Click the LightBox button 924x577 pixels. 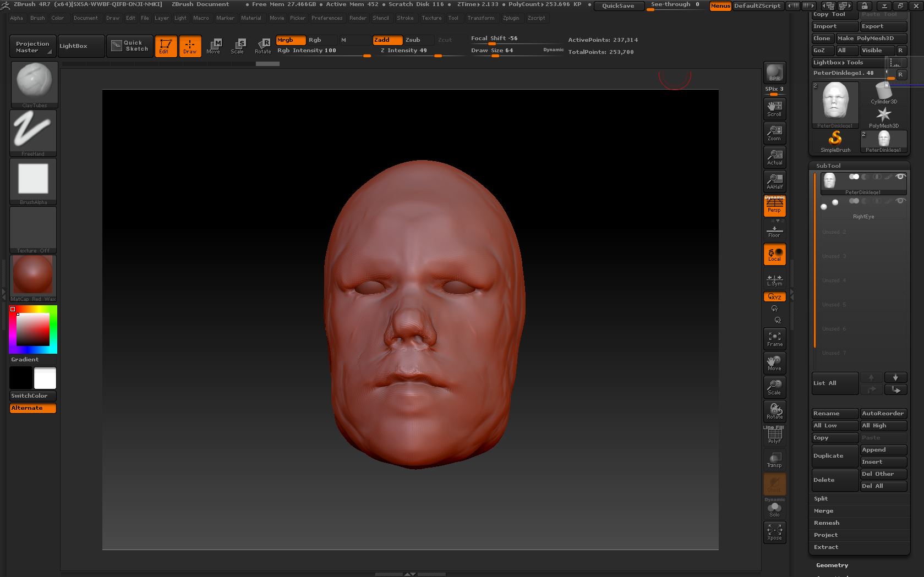tap(81, 46)
